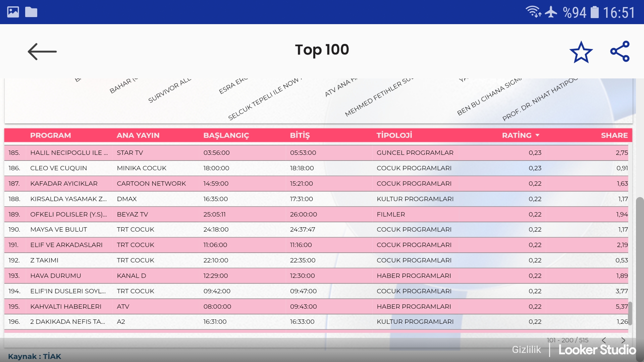Click BEYAZ TV channel cell
Screen dimensions: 644x362
132,214
